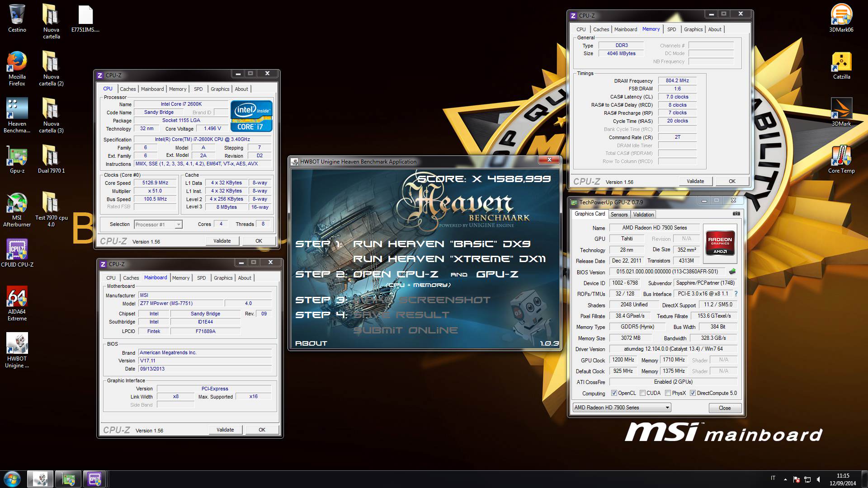The image size is (868, 488).
Task: Open About tab in CPU-Z Memory window
Action: pyautogui.click(x=715, y=29)
